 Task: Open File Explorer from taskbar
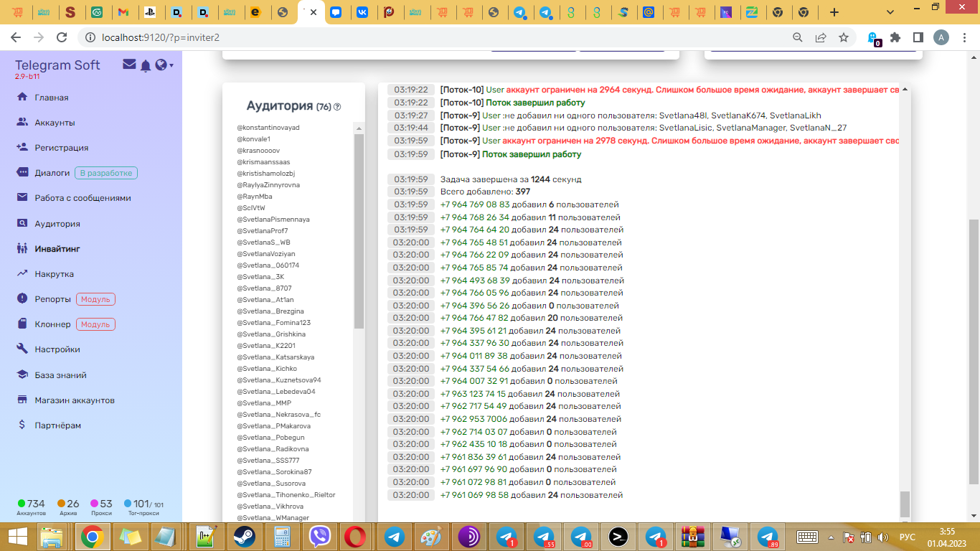(52, 537)
